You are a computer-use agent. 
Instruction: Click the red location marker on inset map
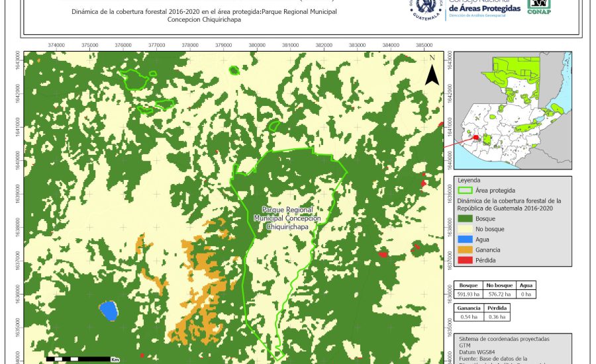point(475,138)
